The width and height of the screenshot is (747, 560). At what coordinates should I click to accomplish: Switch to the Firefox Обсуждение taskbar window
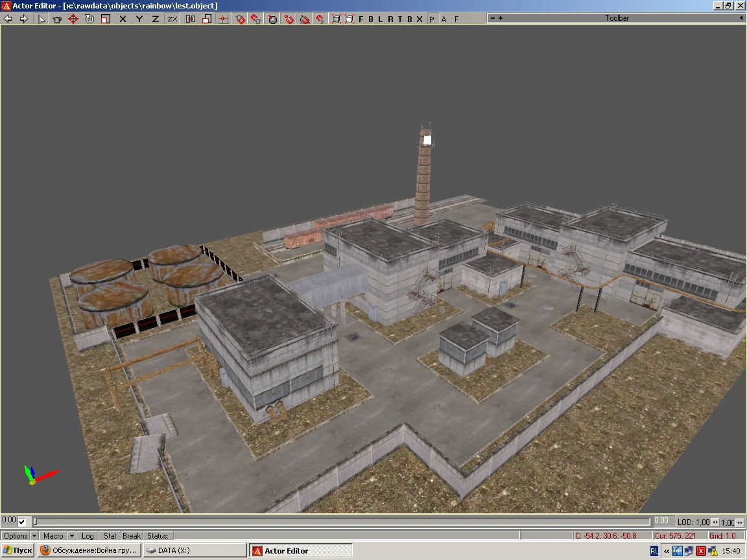89,550
